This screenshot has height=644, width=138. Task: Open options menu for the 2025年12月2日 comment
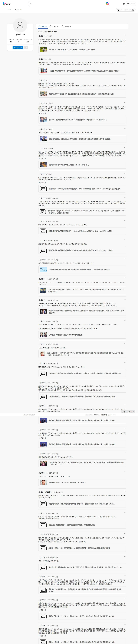(125, 320)
